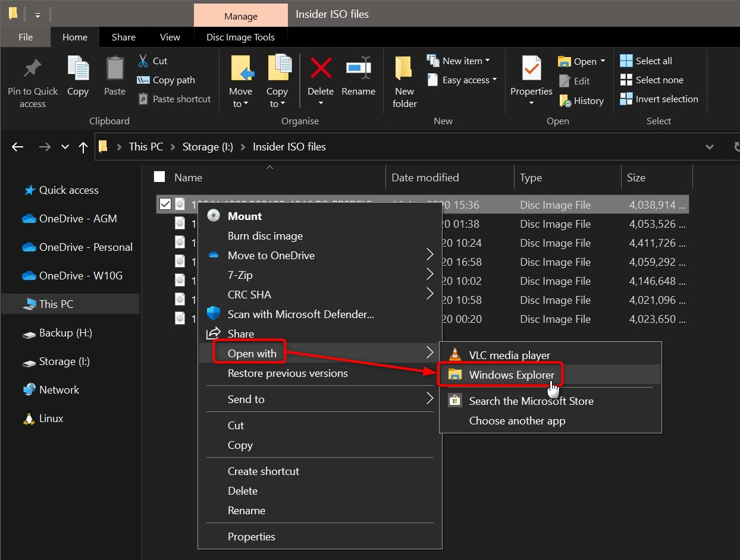This screenshot has width=740, height=560.
Task: Open the Disc Image Tools tab
Action: 240,37
